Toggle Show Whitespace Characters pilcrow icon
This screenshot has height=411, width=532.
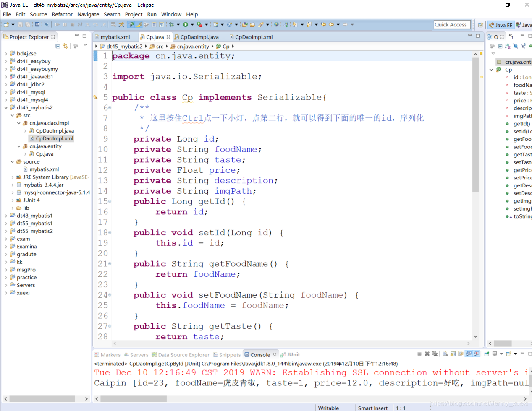tap(162, 25)
